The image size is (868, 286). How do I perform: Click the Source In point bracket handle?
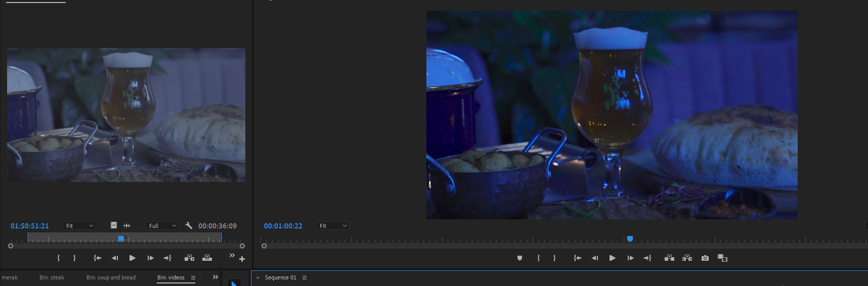pos(28,237)
